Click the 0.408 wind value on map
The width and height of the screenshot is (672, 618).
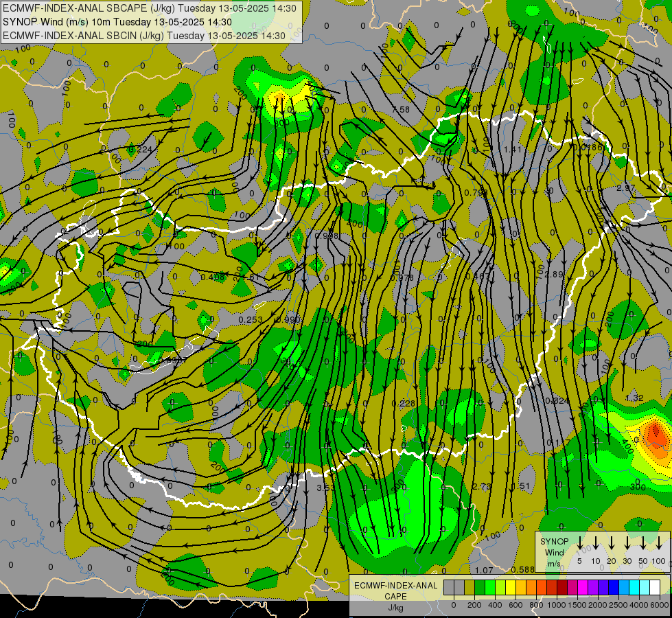[x=213, y=277]
